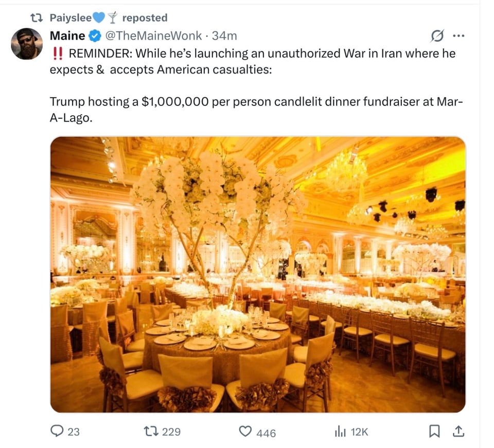Click Maine's circular profile avatar

coord(27,41)
